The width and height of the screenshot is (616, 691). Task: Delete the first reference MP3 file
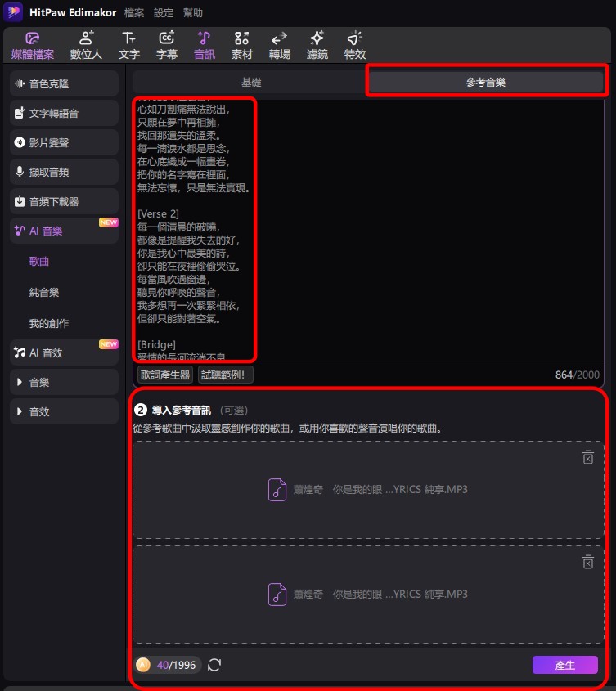click(588, 457)
